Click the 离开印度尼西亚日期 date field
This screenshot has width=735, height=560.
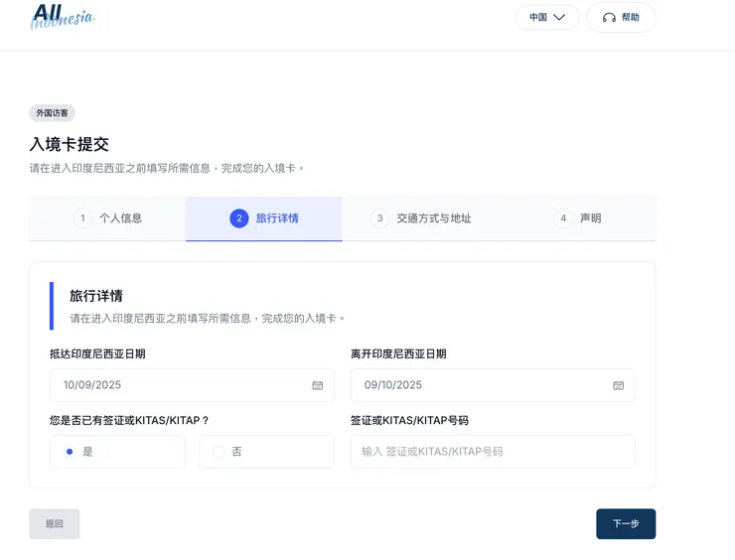tap(493, 385)
